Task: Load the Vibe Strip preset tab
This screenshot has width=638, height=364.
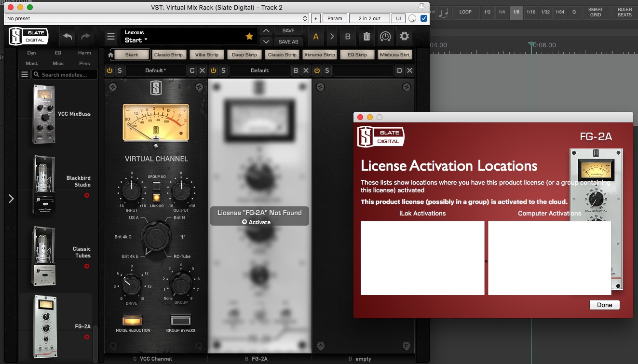Action: pos(207,55)
